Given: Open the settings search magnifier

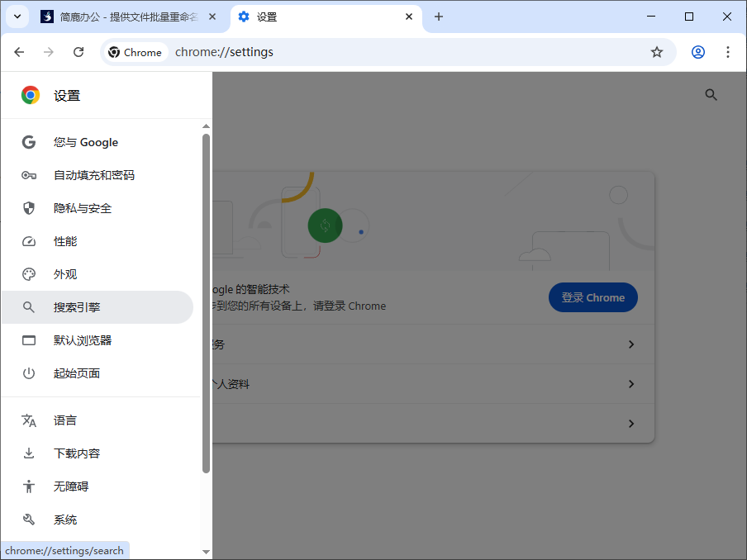Looking at the screenshot, I should (711, 94).
